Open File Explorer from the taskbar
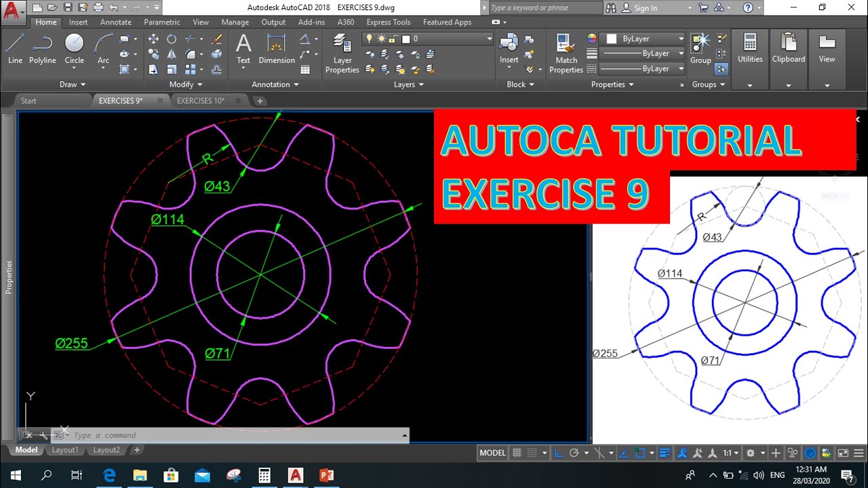This screenshot has width=868, height=488. point(140,475)
